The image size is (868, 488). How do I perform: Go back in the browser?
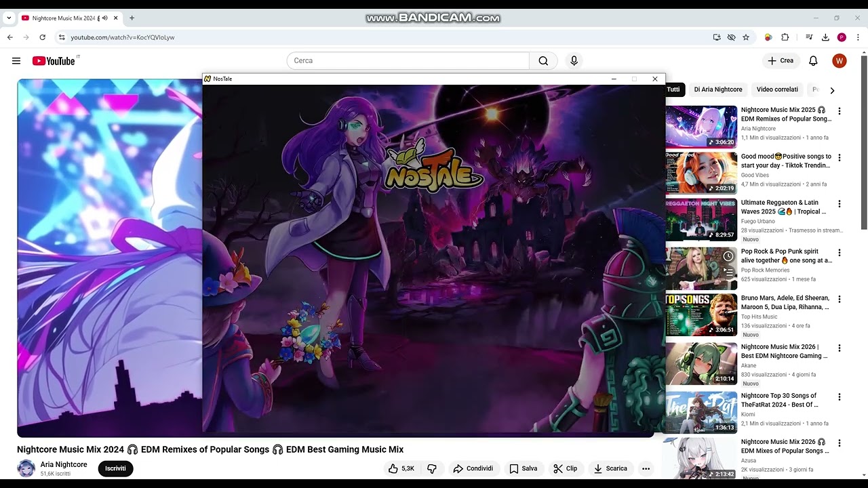pos(10,37)
